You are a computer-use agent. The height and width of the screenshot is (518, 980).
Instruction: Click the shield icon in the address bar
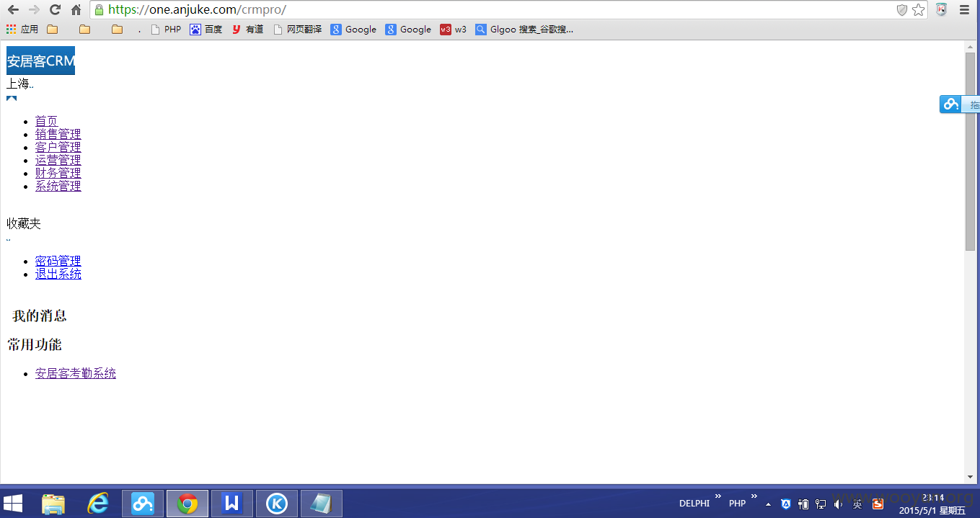click(901, 9)
